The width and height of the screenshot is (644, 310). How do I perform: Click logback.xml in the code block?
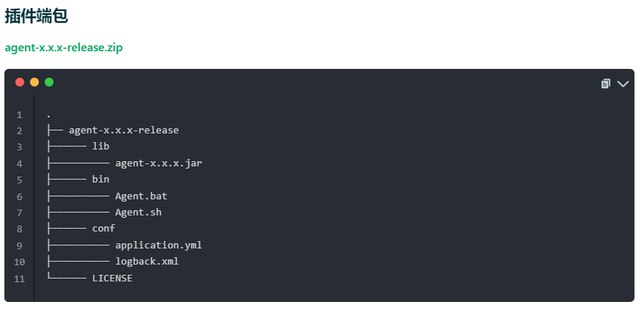[x=147, y=262]
